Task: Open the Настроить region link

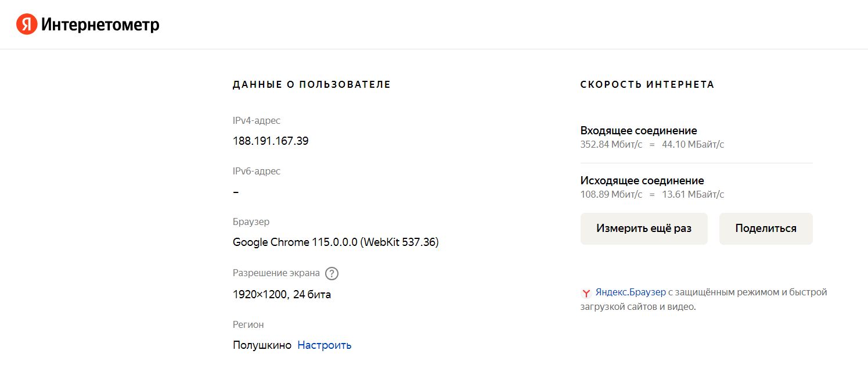Action: click(x=325, y=345)
